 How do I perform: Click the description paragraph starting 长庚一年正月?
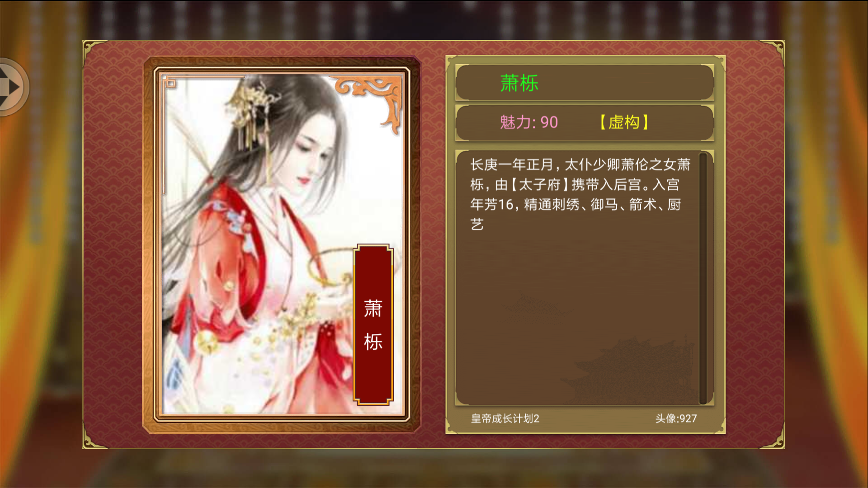point(580,194)
